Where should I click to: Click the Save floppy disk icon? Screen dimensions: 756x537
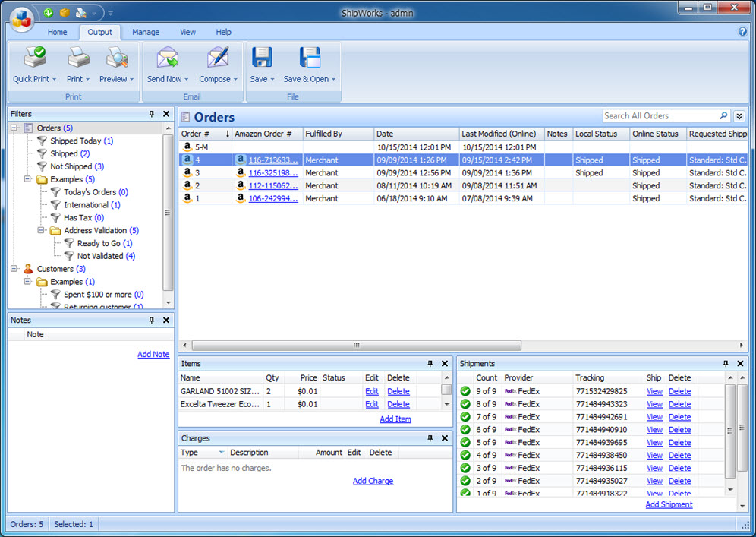click(262, 58)
